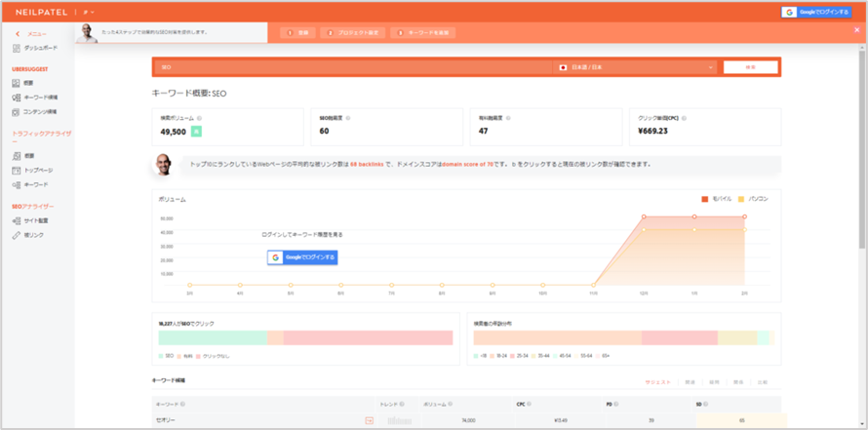Select the サジェスト tab
The width and height of the screenshot is (868, 430).
click(x=657, y=382)
